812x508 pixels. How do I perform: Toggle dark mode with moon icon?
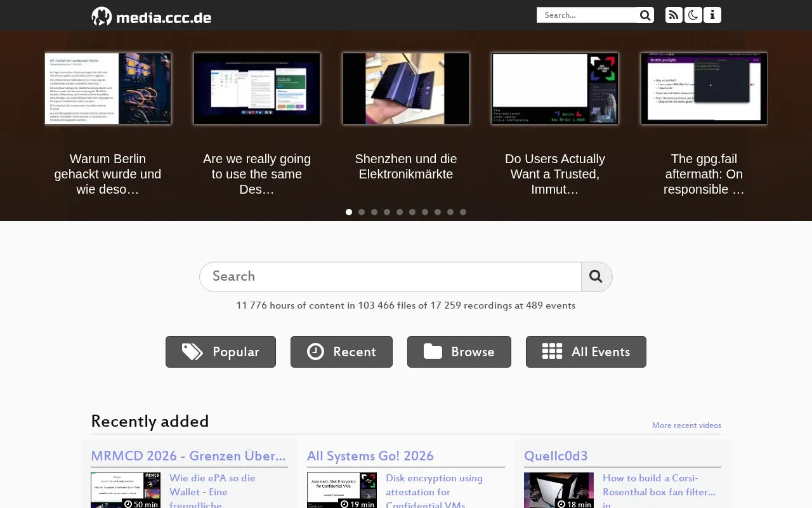point(693,15)
